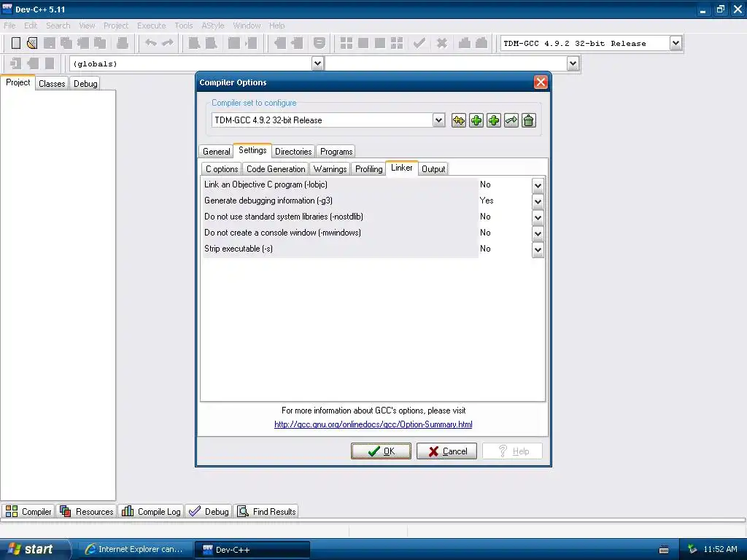Expand the Do not create a console window dropdown

(538, 234)
